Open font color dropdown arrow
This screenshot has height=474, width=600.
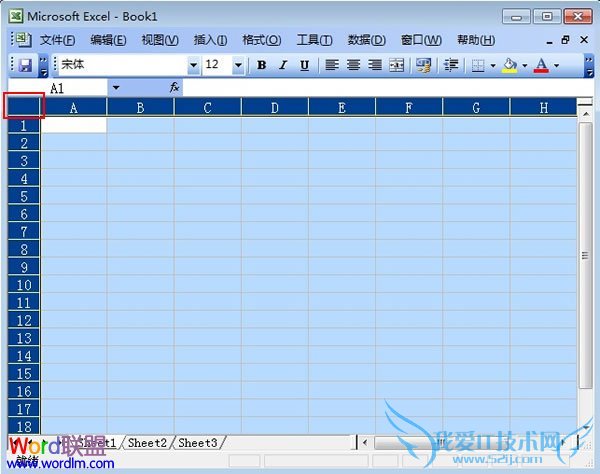pos(556,66)
